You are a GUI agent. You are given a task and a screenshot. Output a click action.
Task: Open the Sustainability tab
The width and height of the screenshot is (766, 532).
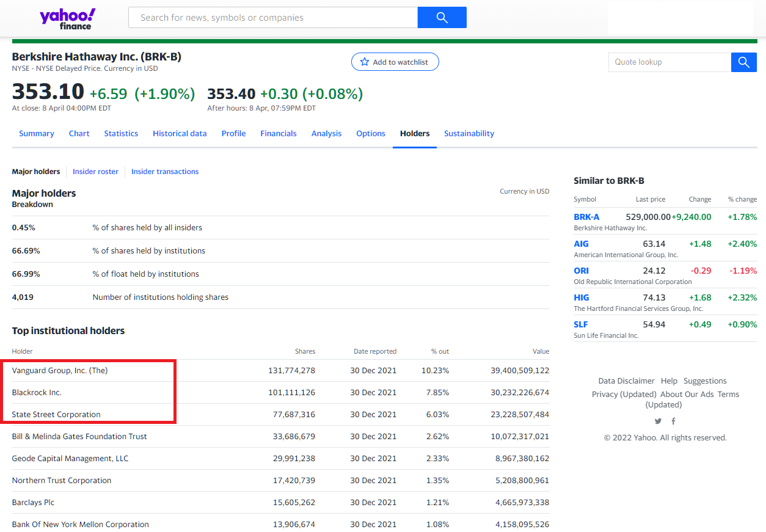coord(469,134)
